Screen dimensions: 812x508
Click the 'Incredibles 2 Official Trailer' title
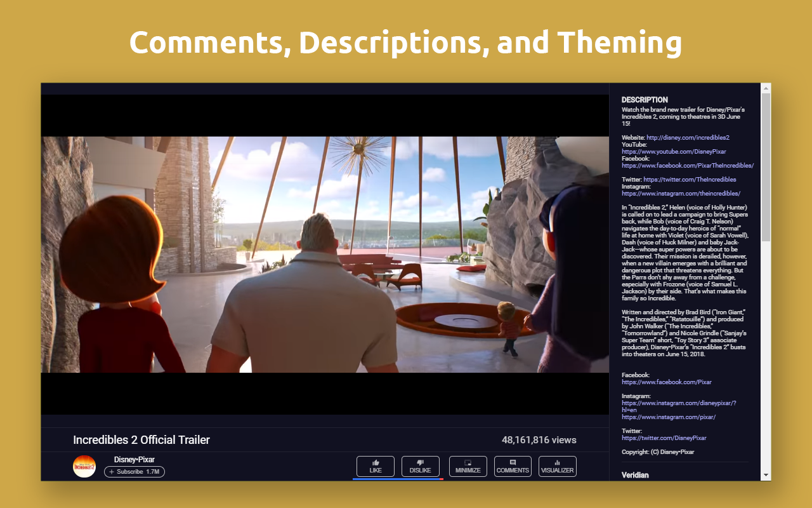pos(141,440)
